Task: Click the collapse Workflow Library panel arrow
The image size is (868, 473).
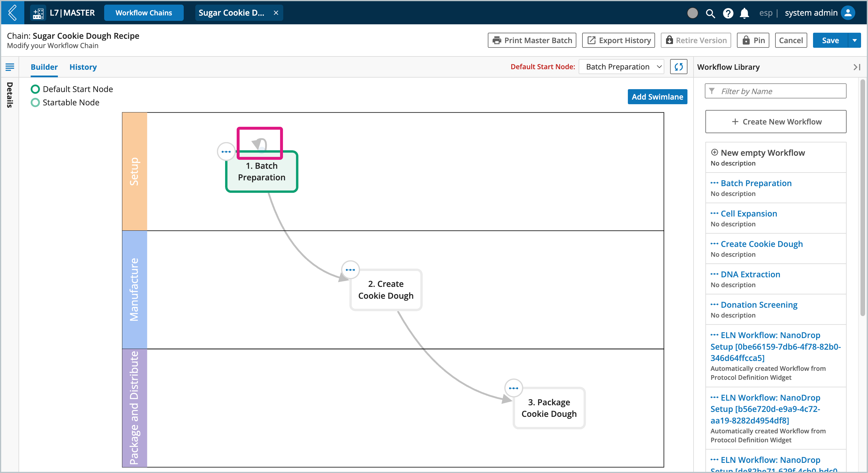Action: (x=856, y=67)
